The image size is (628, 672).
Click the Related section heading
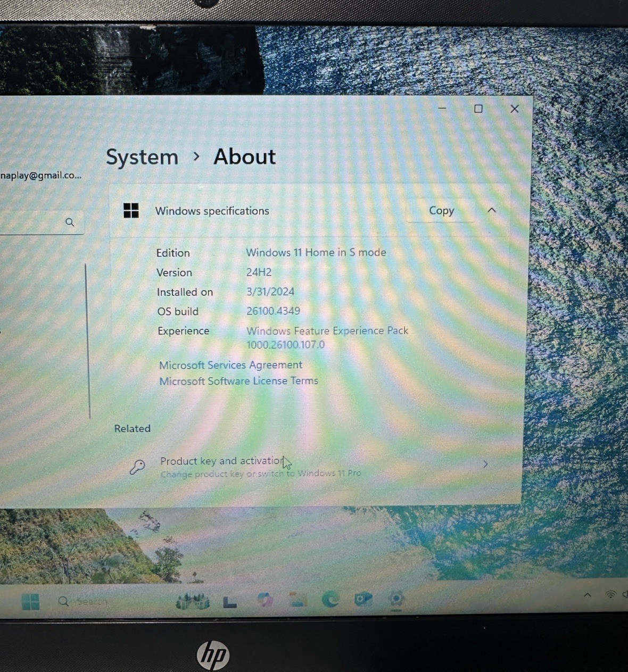(x=133, y=428)
